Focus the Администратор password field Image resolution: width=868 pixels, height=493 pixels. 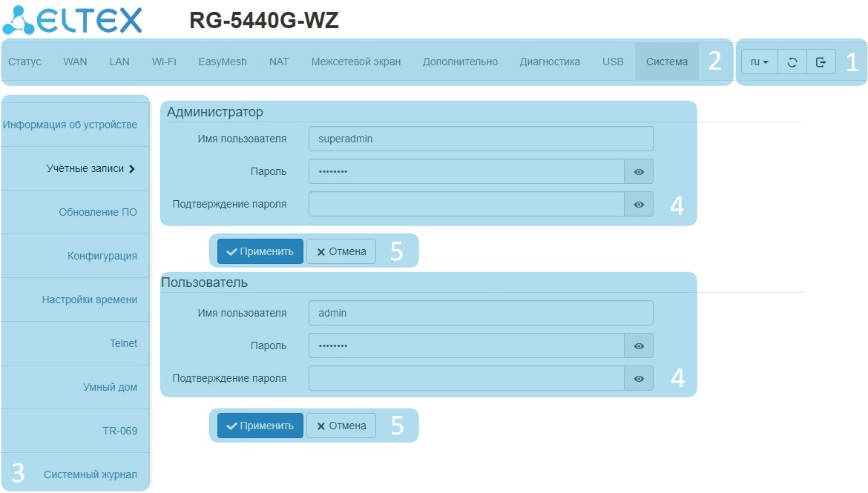[x=467, y=171]
